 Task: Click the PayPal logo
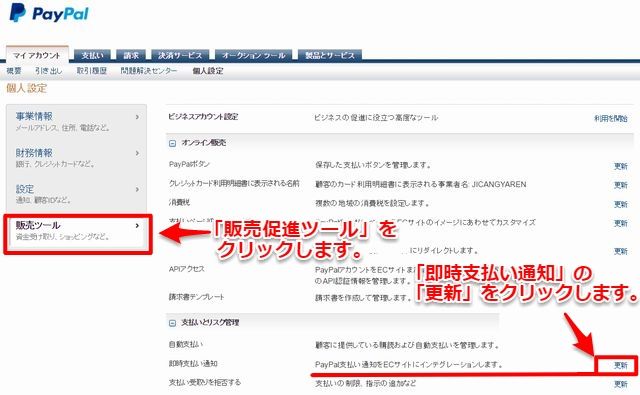(49, 13)
